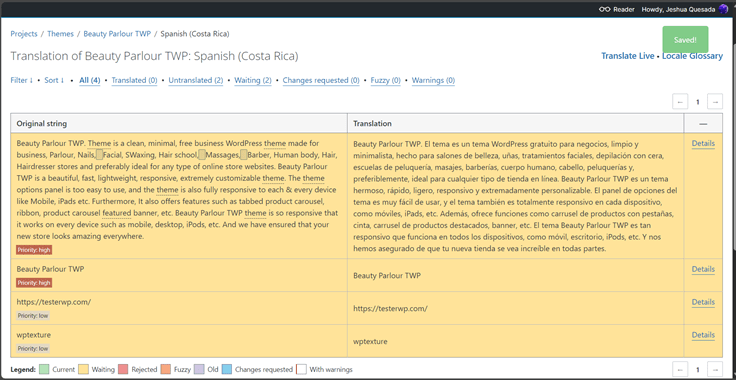Viewport: 736px width, 380px height.
Task: Show Translated (0) strings
Action: (x=134, y=80)
